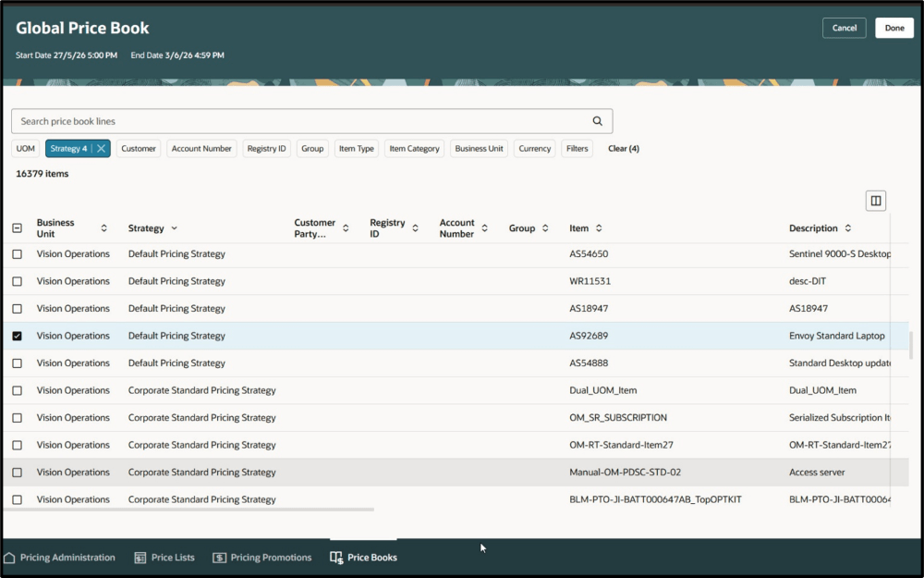Click the search magnifier icon

[597, 121]
